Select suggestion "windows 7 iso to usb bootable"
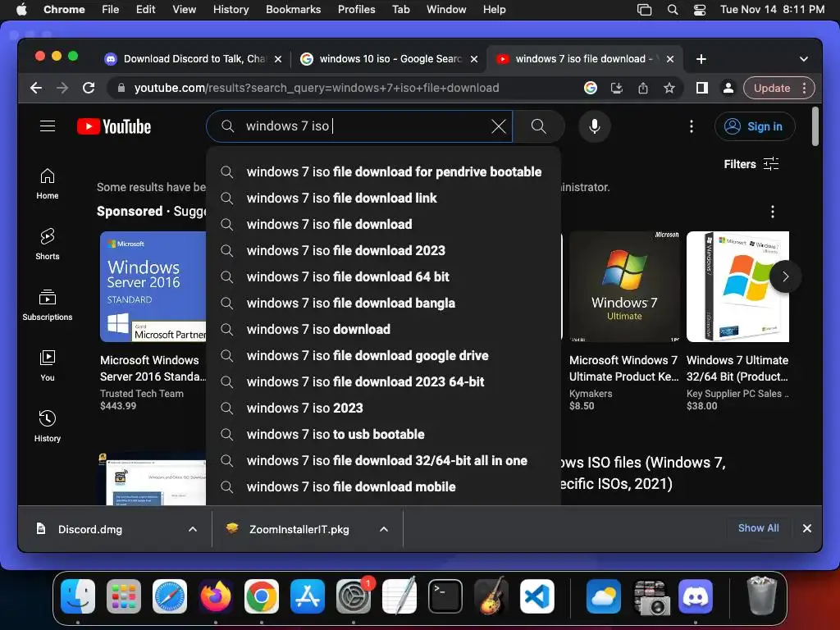This screenshot has height=630, width=840. pyautogui.click(x=383, y=435)
